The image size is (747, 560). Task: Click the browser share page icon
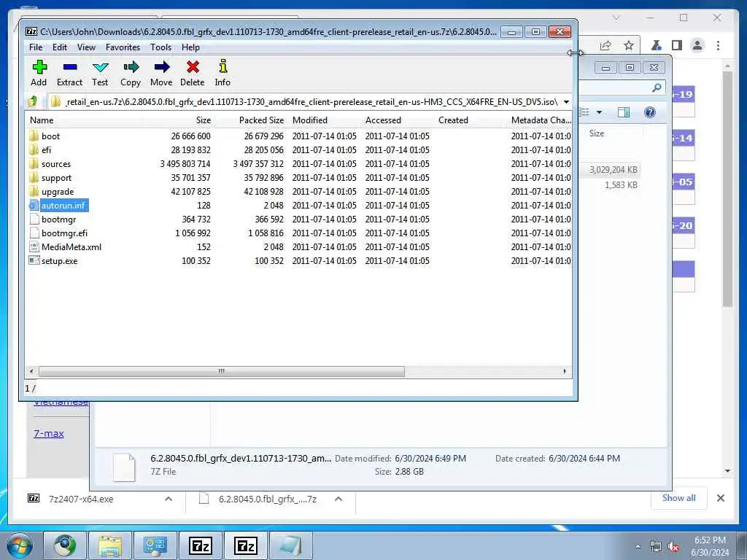pyautogui.click(x=605, y=45)
